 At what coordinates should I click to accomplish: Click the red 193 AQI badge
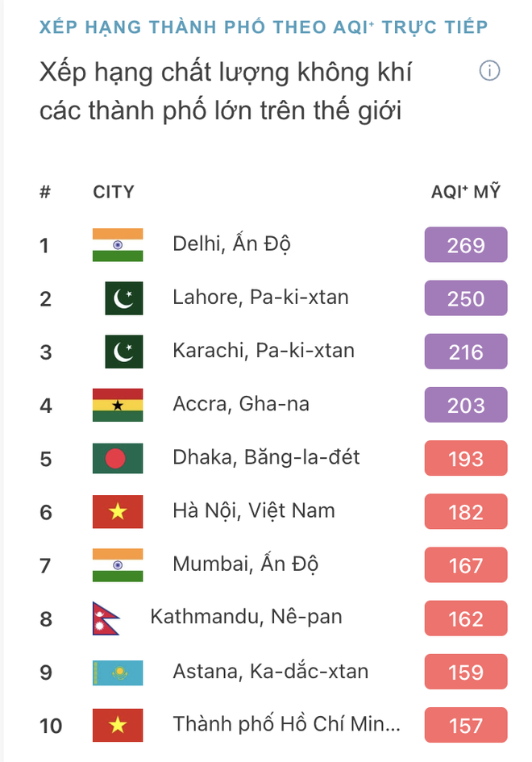(x=466, y=458)
